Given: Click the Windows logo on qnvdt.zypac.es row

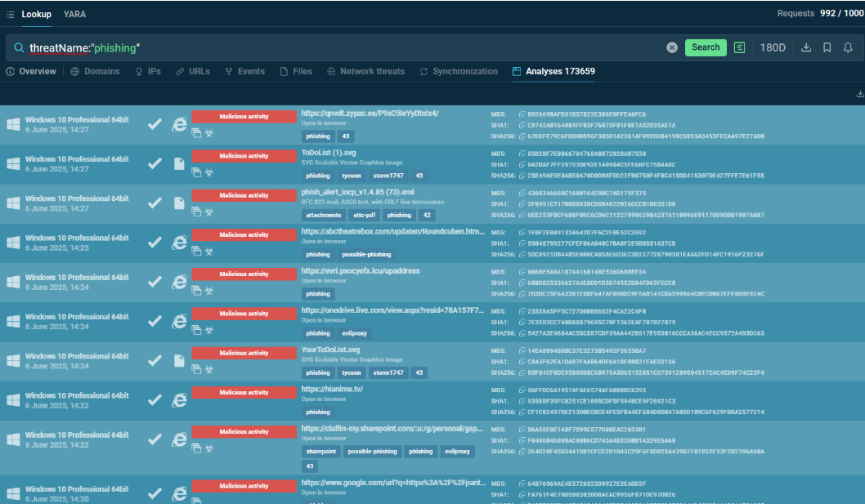Looking at the screenshot, I should (x=13, y=124).
